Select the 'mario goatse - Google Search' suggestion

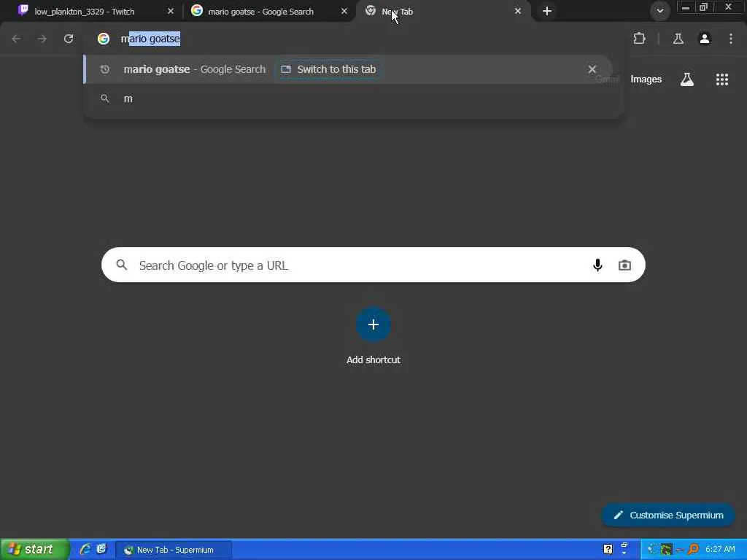[348, 69]
